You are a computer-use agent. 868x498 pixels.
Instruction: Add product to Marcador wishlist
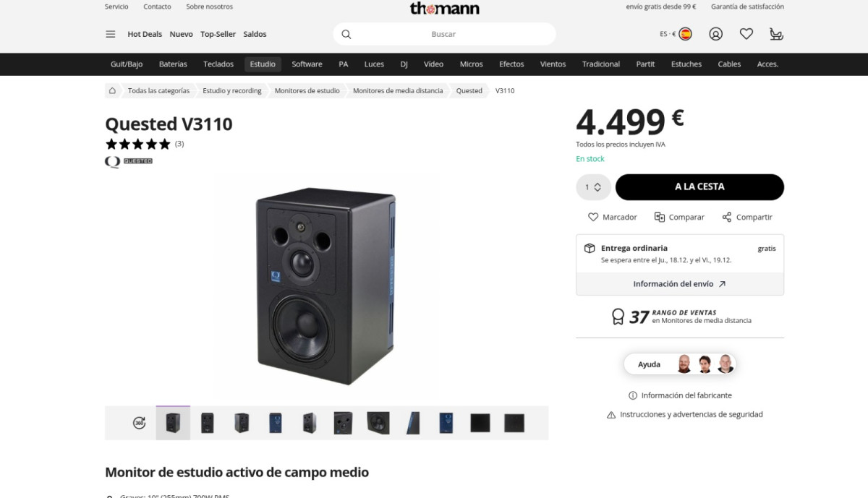(x=612, y=217)
